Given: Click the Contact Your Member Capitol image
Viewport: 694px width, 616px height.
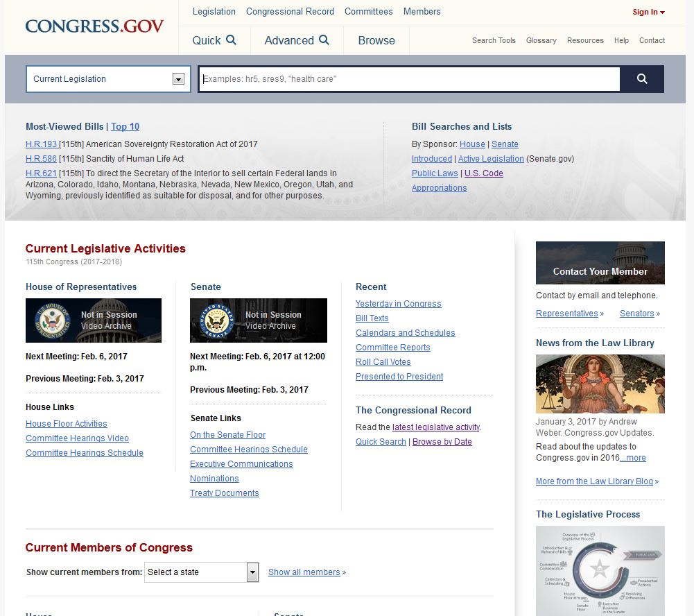Looking at the screenshot, I should click(x=600, y=262).
